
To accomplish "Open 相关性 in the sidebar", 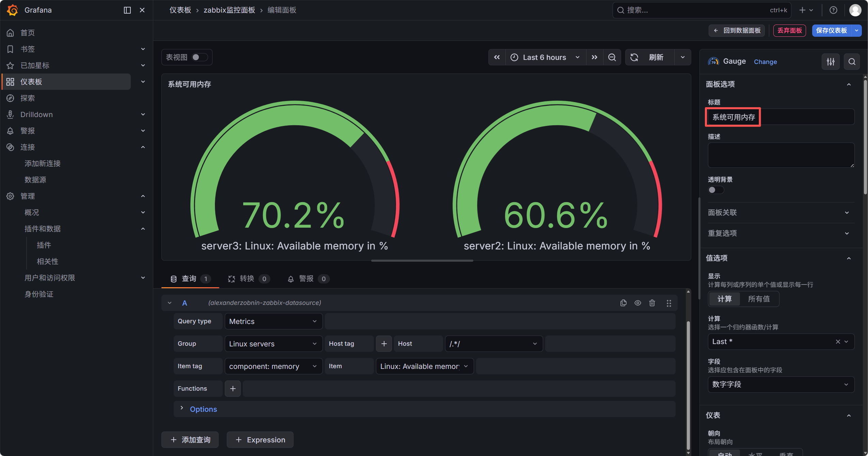I will 48,261.
